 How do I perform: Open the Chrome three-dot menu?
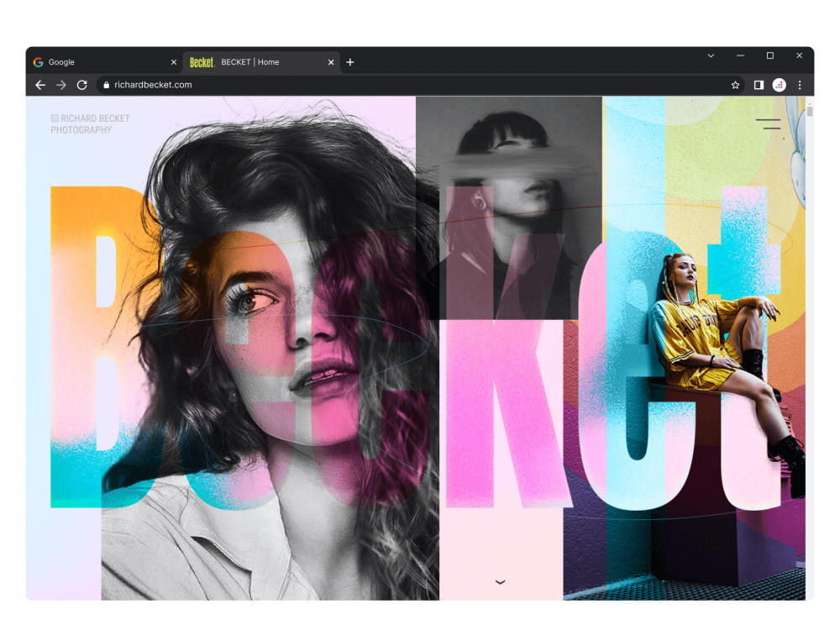point(800,85)
